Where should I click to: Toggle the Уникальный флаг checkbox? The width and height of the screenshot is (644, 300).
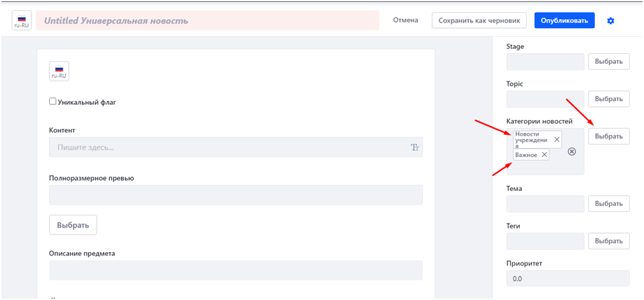tap(53, 102)
